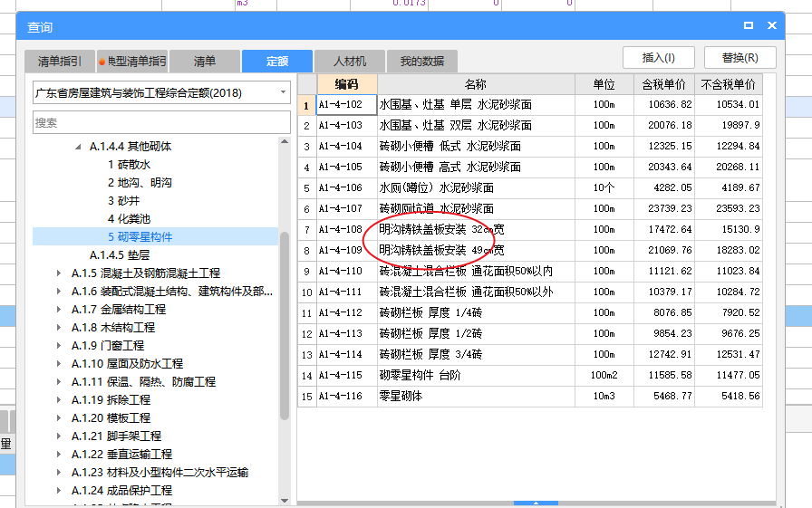Click the bottom panel collapse arrow handle
Screen dimensions: 812x508
536,503
